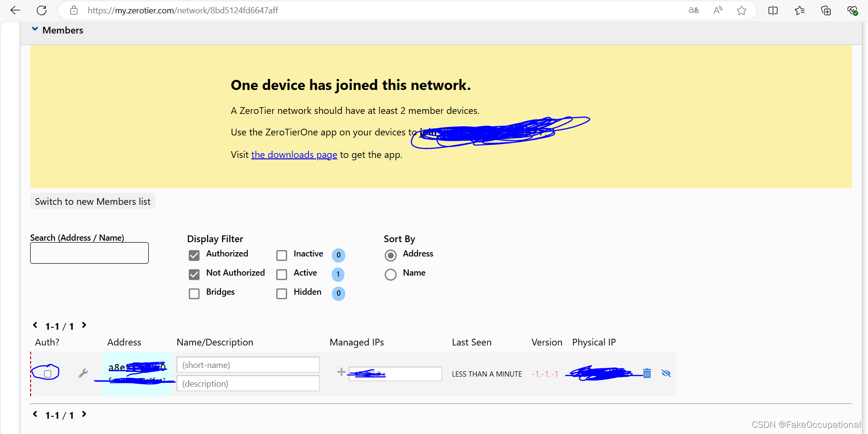Open the collections icon

[x=826, y=10]
